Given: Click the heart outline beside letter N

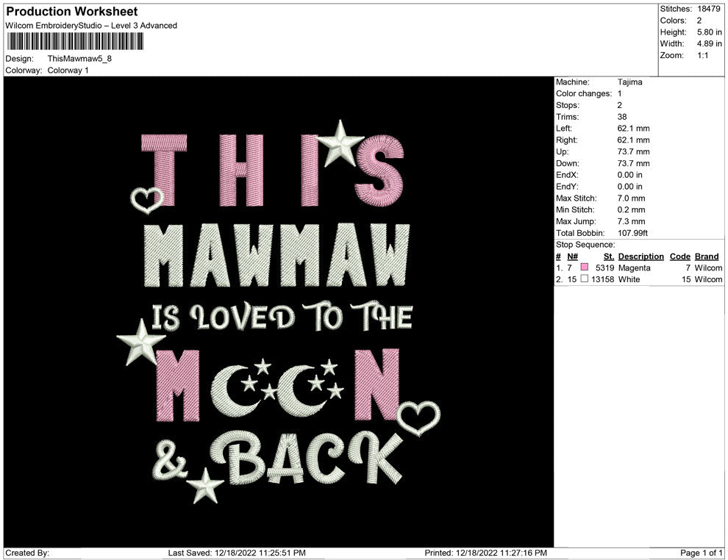Looking at the screenshot, I should point(419,418).
